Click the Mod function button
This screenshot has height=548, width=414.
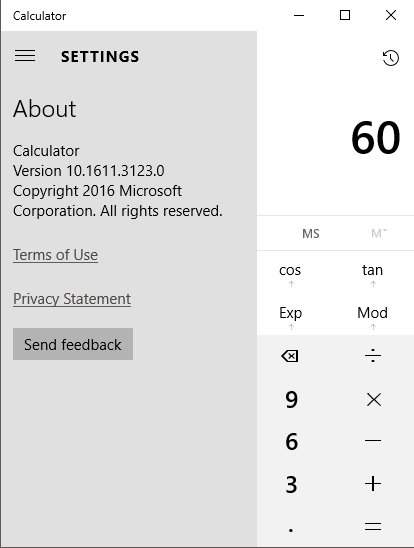(372, 312)
